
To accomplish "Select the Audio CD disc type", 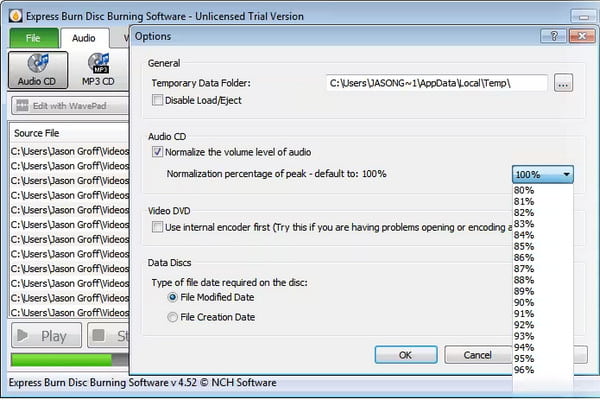I will 38,70.
